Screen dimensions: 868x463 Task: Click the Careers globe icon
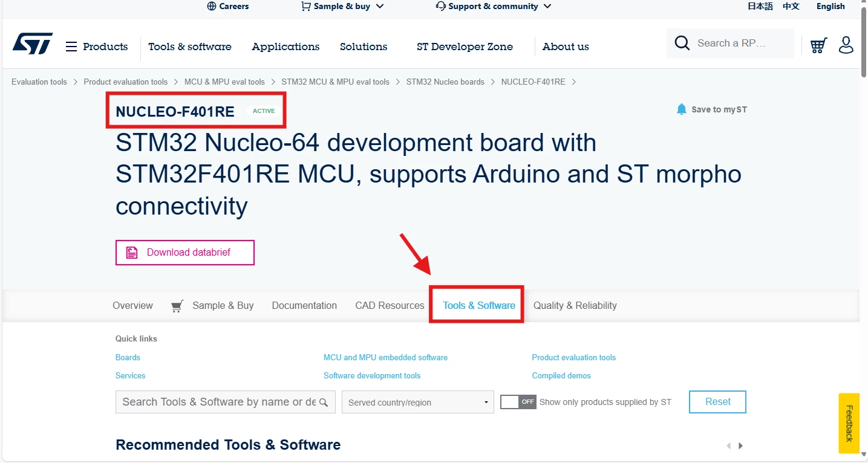211,6
